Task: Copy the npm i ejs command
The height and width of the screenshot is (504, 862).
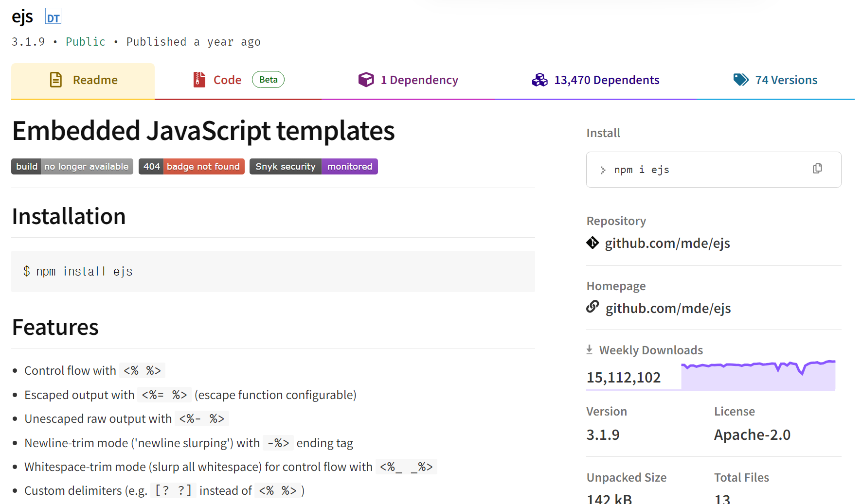Action: click(817, 169)
